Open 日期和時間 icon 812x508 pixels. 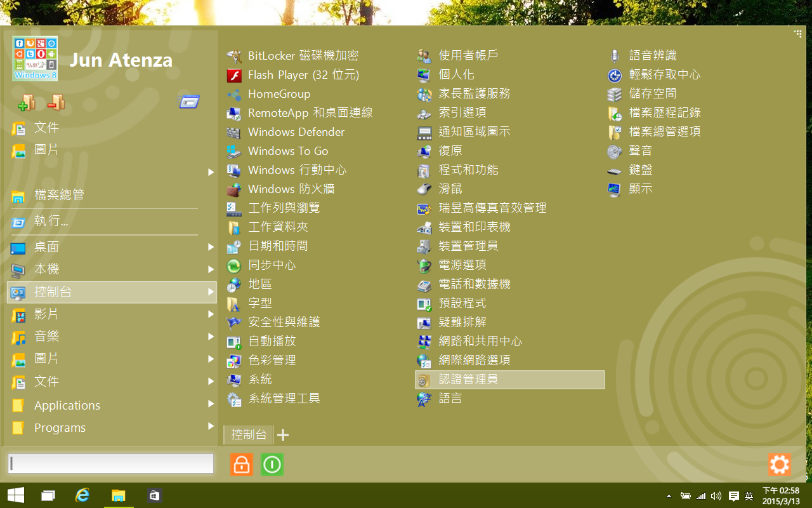point(234,246)
